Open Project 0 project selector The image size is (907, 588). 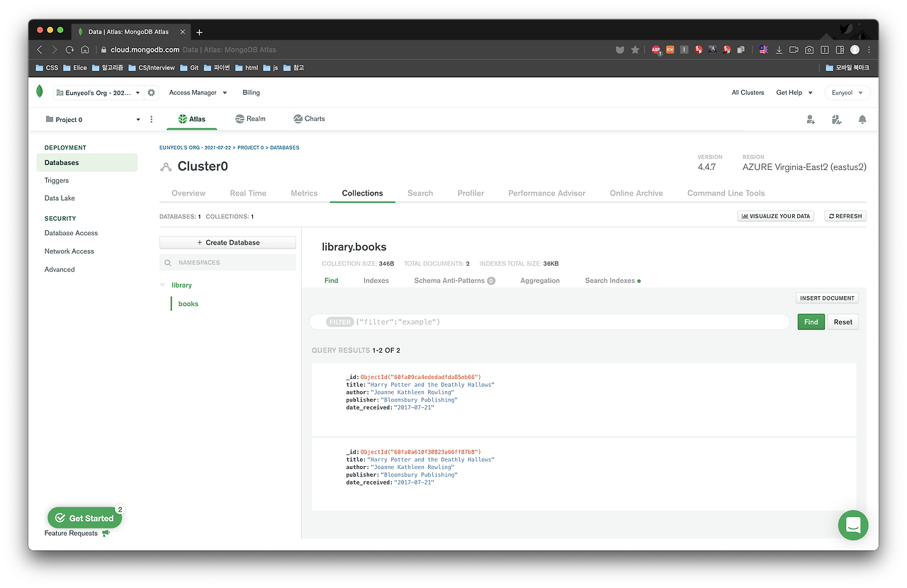point(93,120)
